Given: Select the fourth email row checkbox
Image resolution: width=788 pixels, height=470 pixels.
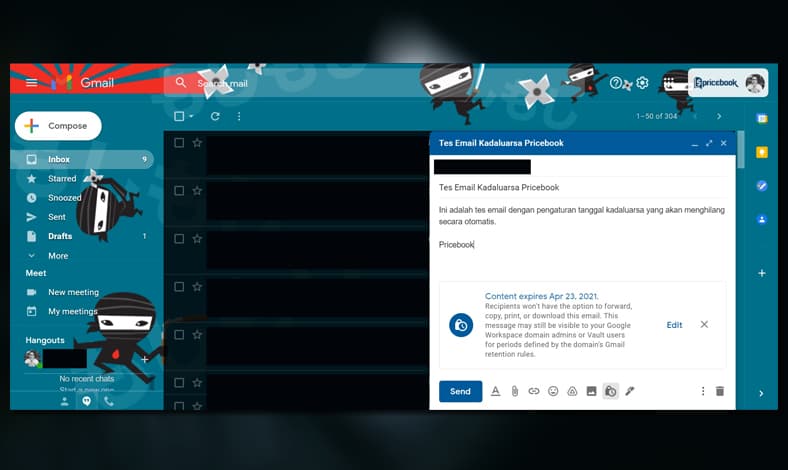Looking at the screenshot, I should (x=179, y=287).
